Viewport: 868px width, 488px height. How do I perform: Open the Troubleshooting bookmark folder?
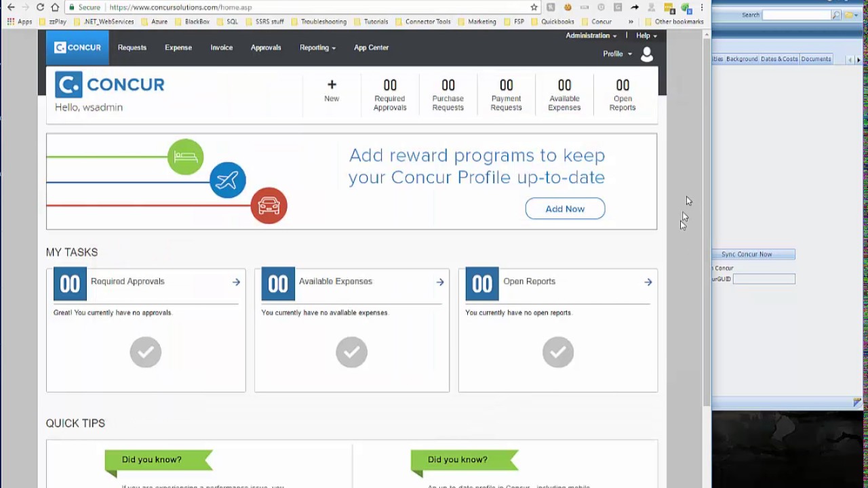318,22
